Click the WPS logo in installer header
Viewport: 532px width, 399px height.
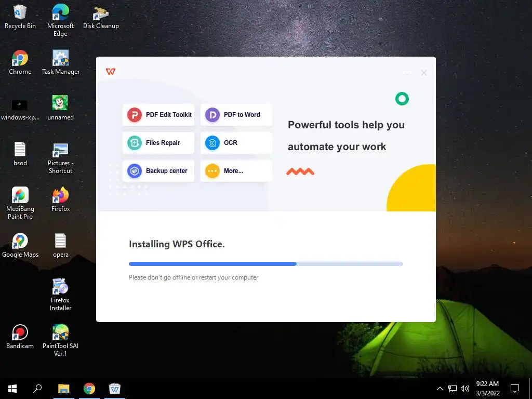tap(111, 72)
